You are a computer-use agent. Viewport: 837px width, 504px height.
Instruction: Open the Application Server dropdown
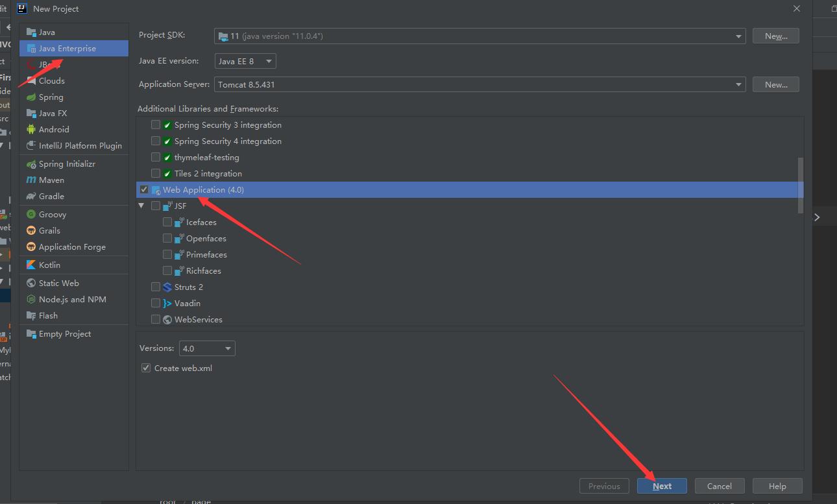coord(480,84)
